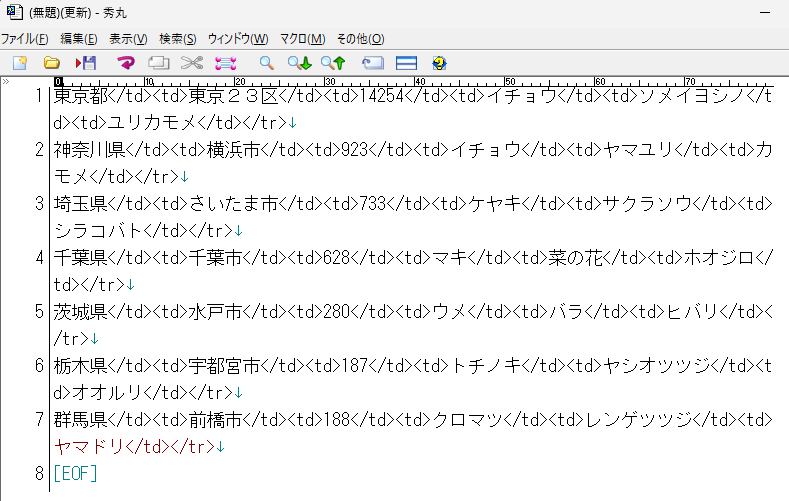Find next match with green down arrow

click(299, 63)
